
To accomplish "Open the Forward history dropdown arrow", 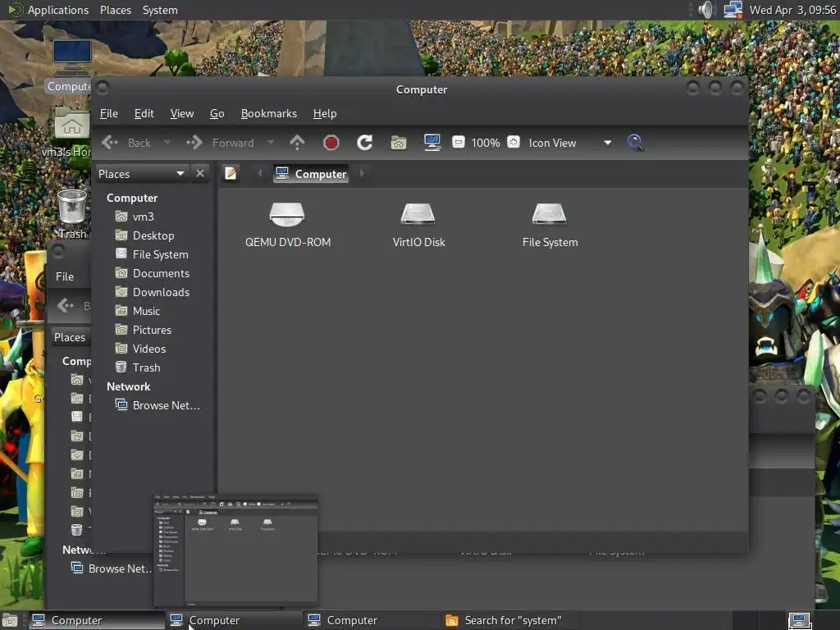I will 271,143.
